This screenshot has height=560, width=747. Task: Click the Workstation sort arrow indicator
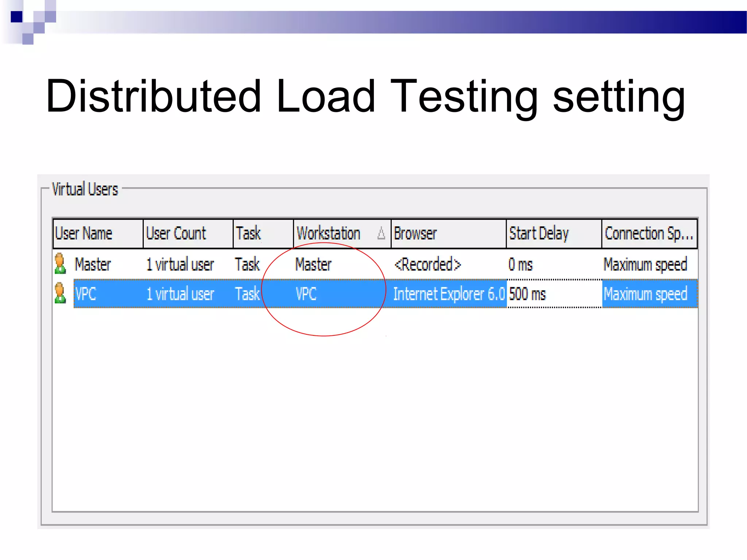pos(381,233)
